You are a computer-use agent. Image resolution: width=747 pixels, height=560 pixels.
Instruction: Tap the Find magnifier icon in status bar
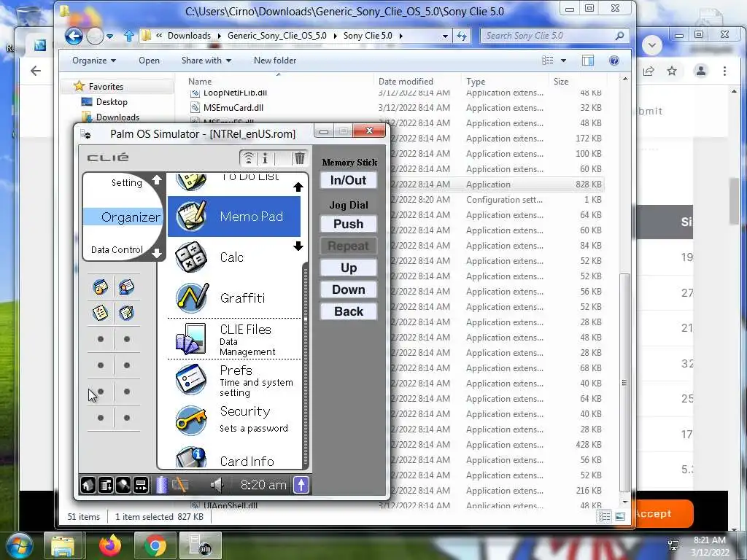tap(123, 485)
